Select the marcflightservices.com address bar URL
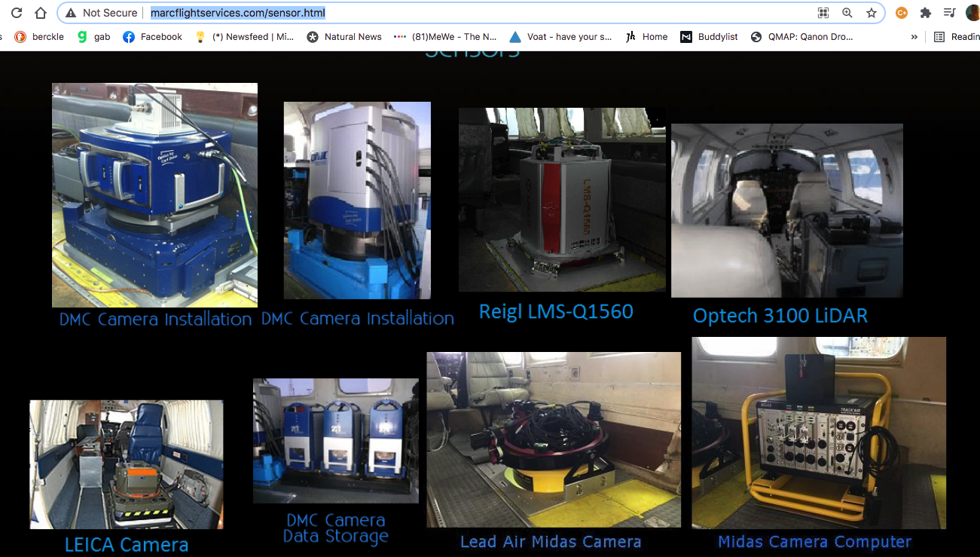980x557 pixels. coord(238,13)
